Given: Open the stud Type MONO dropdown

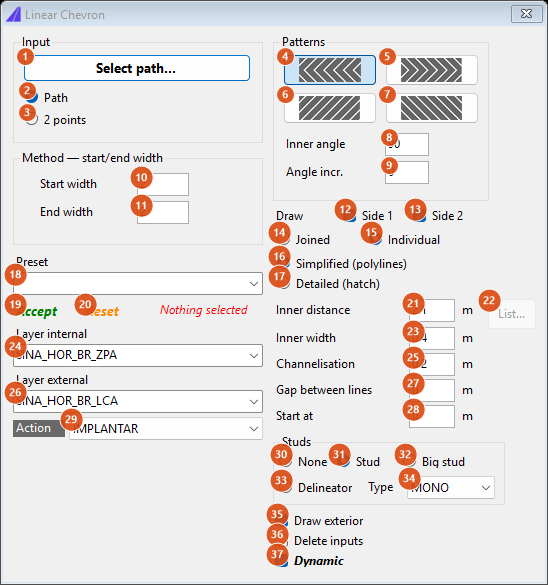Looking at the screenshot, I should pyautogui.click(x=451, y=488).
